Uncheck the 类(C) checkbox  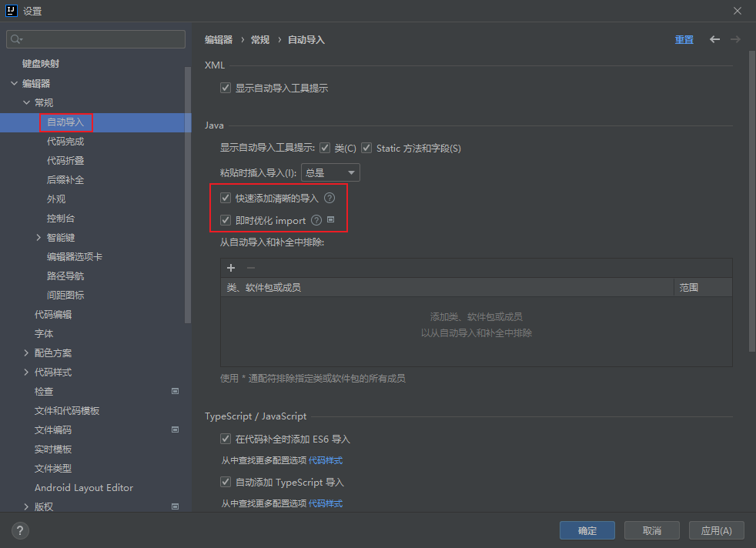(x=326, y=148)
